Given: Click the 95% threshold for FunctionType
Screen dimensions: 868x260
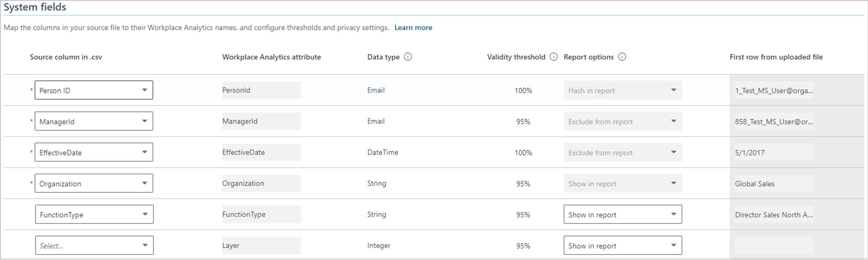Looking at the screenshot, I should tap(523, 215).
